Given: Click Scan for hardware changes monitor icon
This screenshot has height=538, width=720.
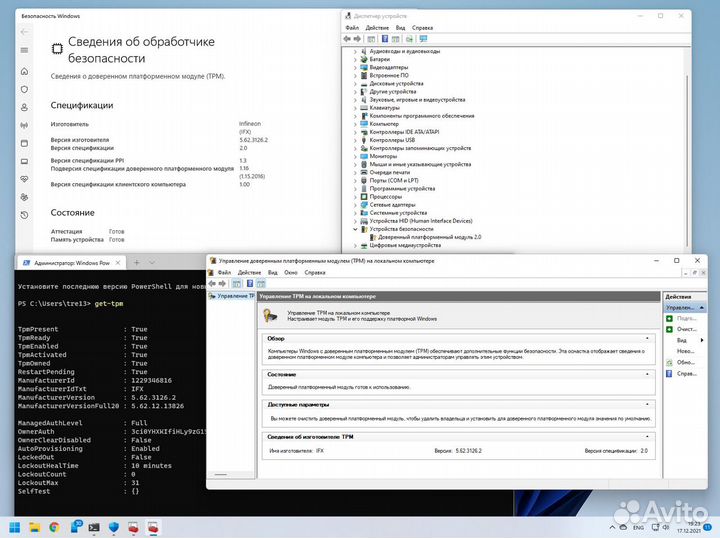Looking at the screenshot, I should (423, 39).
